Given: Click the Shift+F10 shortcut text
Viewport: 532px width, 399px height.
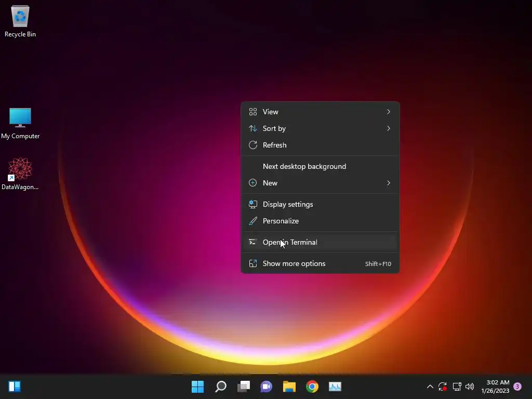Looking at the screenshot, I should pos(378,264).
